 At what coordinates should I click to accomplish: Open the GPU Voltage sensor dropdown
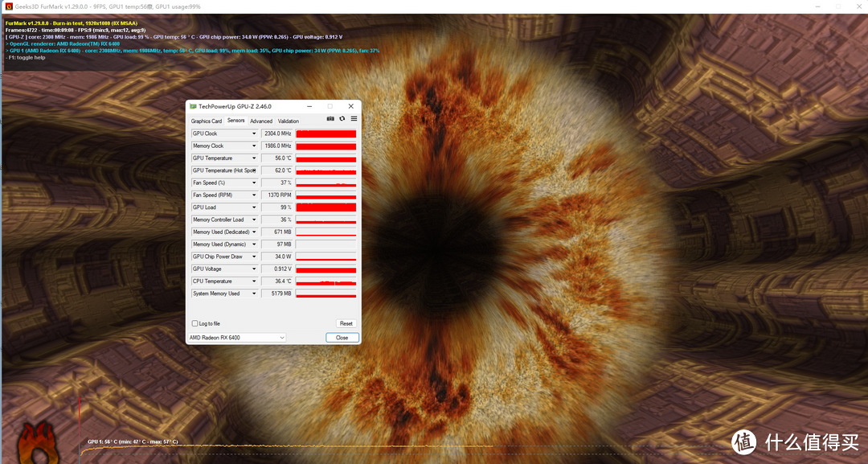pyautogui.click(x=254, y=269)
